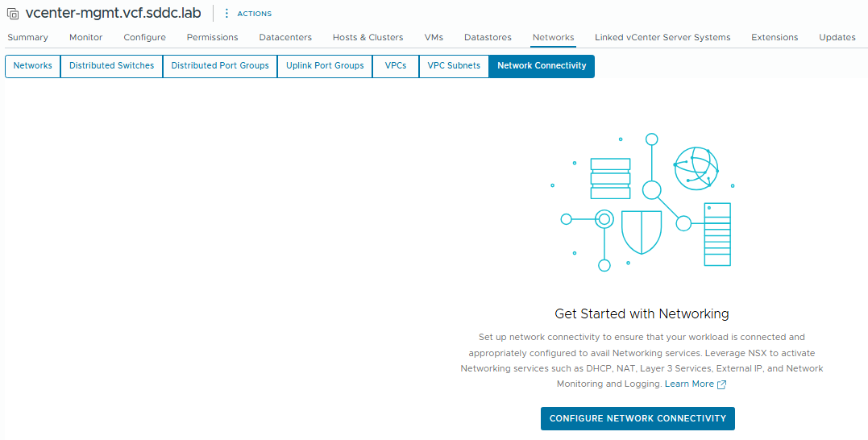Viewport: 868px width, 440px height.
Task: Open the Permissions tab
Action: (x=212, y=37)
